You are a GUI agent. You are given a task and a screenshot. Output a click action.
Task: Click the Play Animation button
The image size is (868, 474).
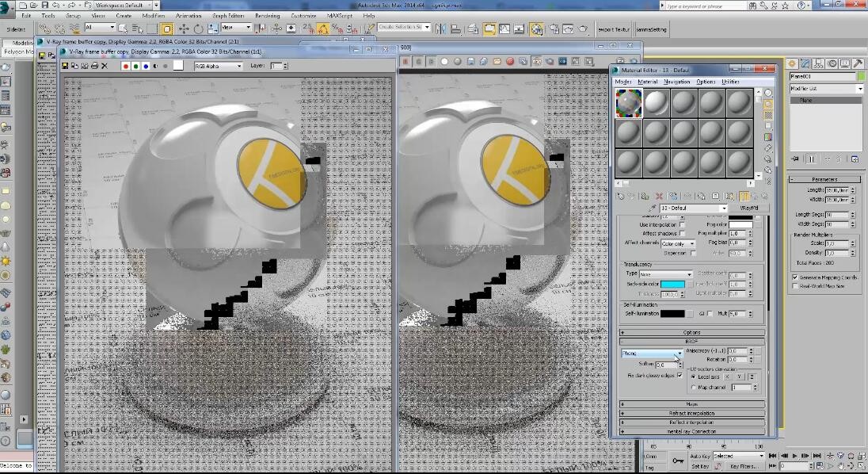point(794,456)
